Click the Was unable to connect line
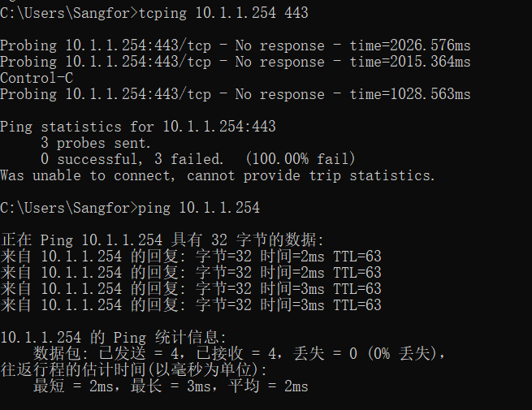The height and width of the screenshot is (410, 532). (x=217, y=175)
